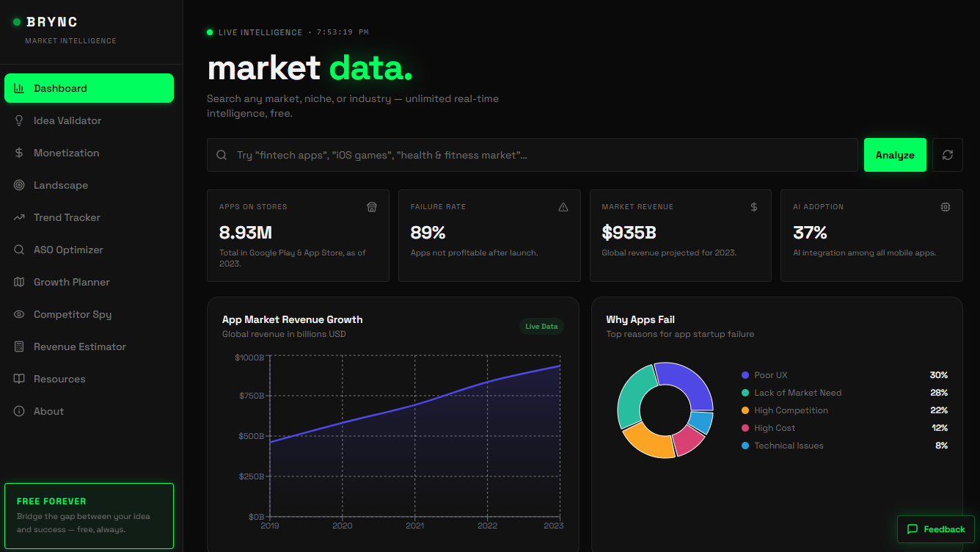Click the store icon on Apps on Stores card
This screenshot has height=552, width=980.
372,207
